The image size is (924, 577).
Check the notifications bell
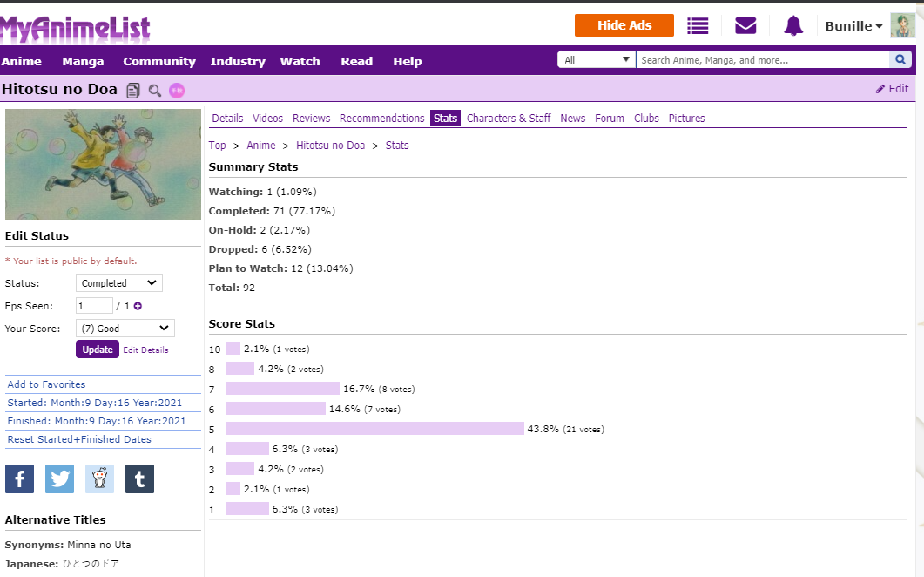pyautogui.click(x=792, y=26)
